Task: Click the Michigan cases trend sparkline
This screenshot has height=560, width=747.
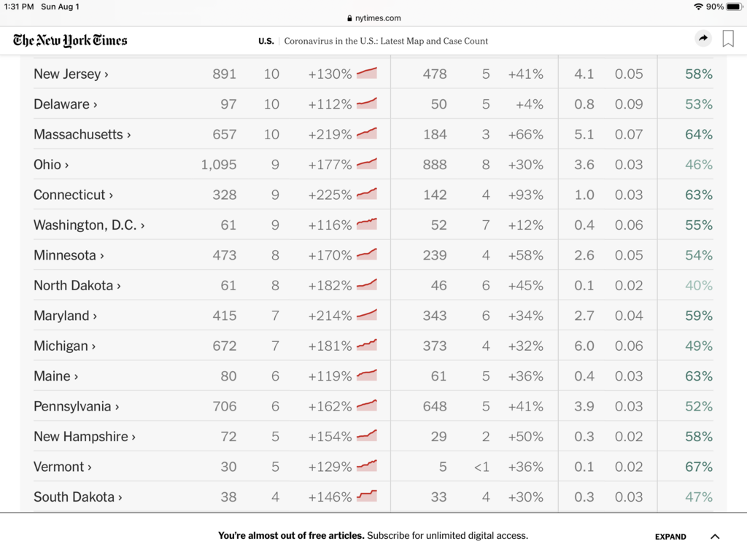Action: point(367,345)
